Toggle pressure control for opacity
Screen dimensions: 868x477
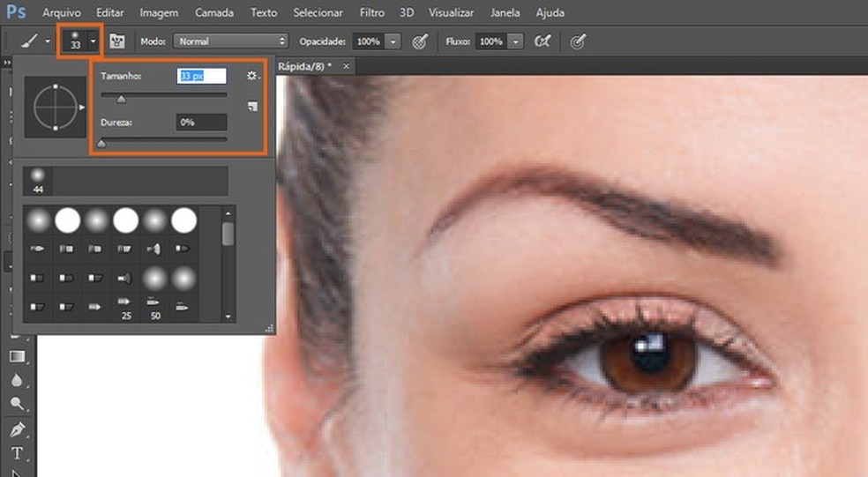click(x=420, y=41)
